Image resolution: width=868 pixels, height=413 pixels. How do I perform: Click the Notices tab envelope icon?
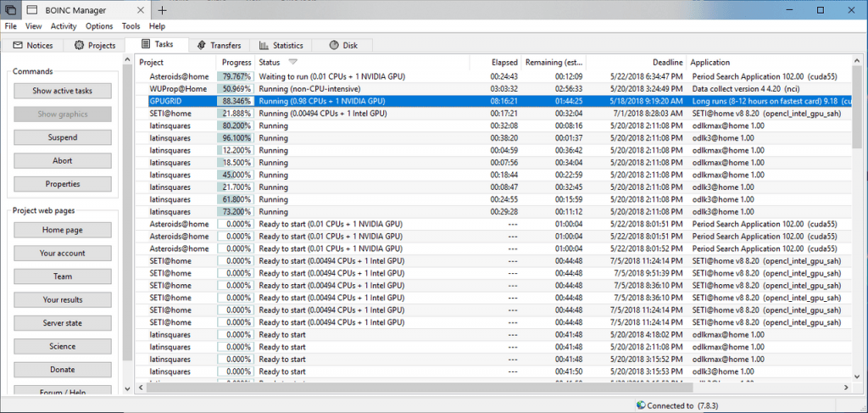coord(18,46)
